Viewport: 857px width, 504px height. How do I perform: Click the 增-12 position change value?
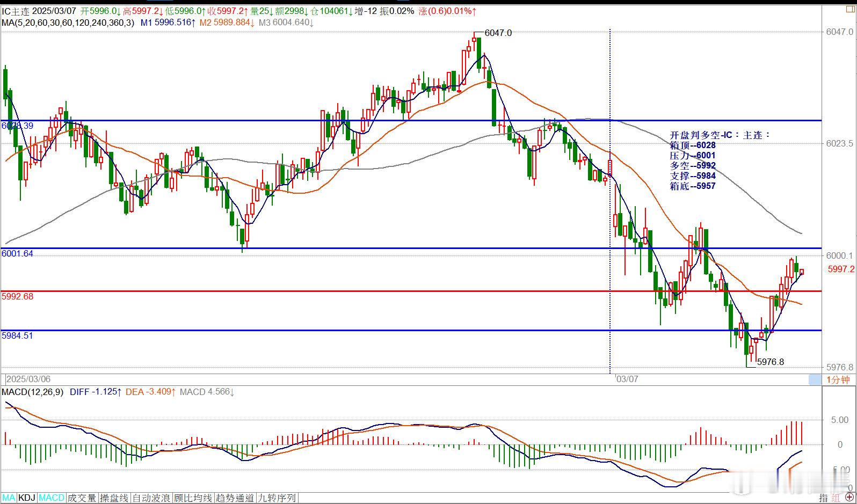pos(366,11)
